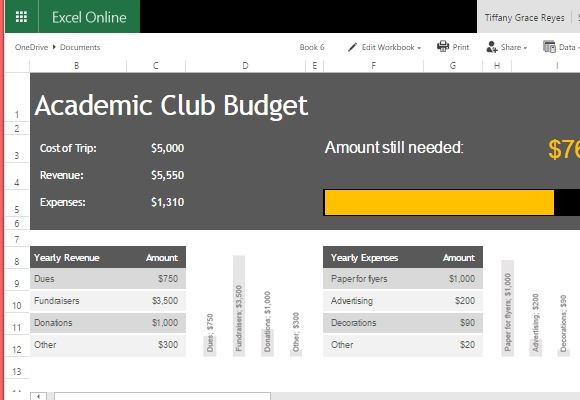Click the Dues; $750 chart bar
Screen dimensions: 580x400
[210, 346]
